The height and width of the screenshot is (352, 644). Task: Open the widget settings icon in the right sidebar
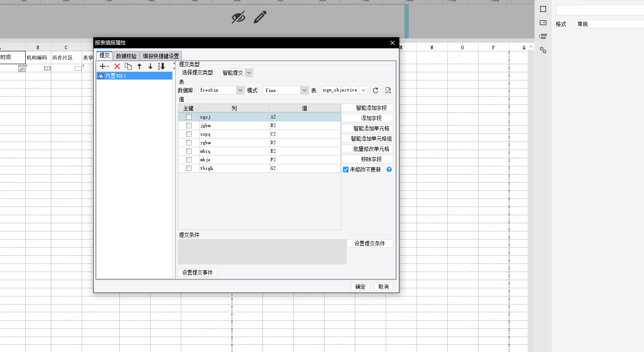(543, 23)
